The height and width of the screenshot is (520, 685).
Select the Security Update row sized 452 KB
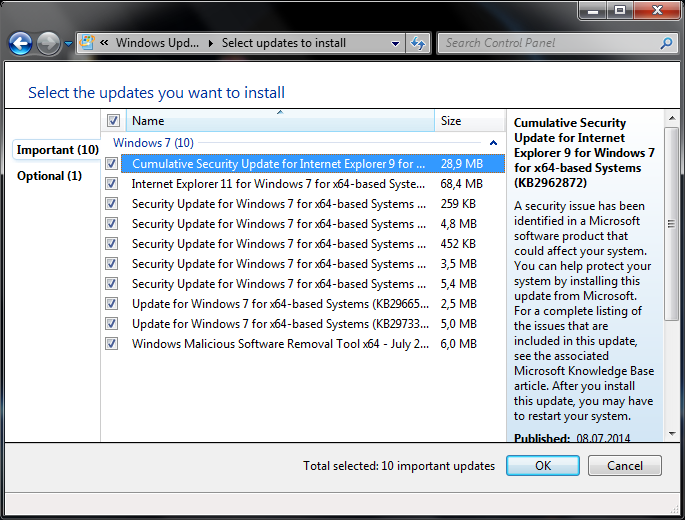312,244
